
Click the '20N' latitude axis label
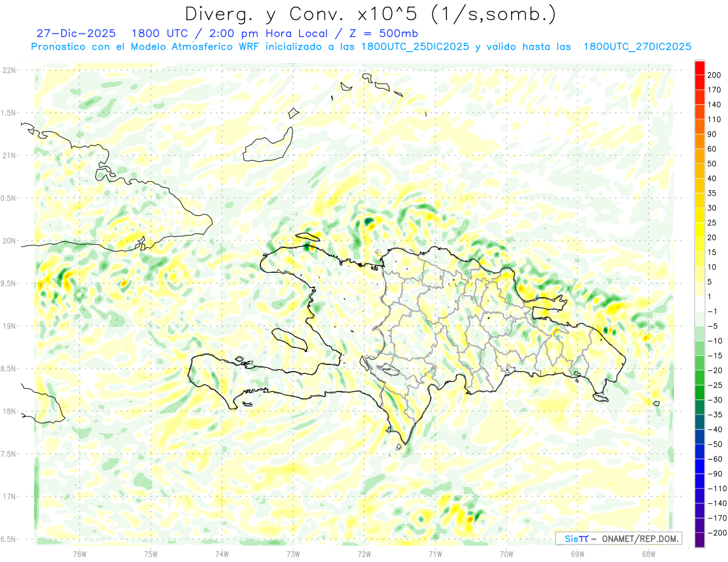point(8,241)
